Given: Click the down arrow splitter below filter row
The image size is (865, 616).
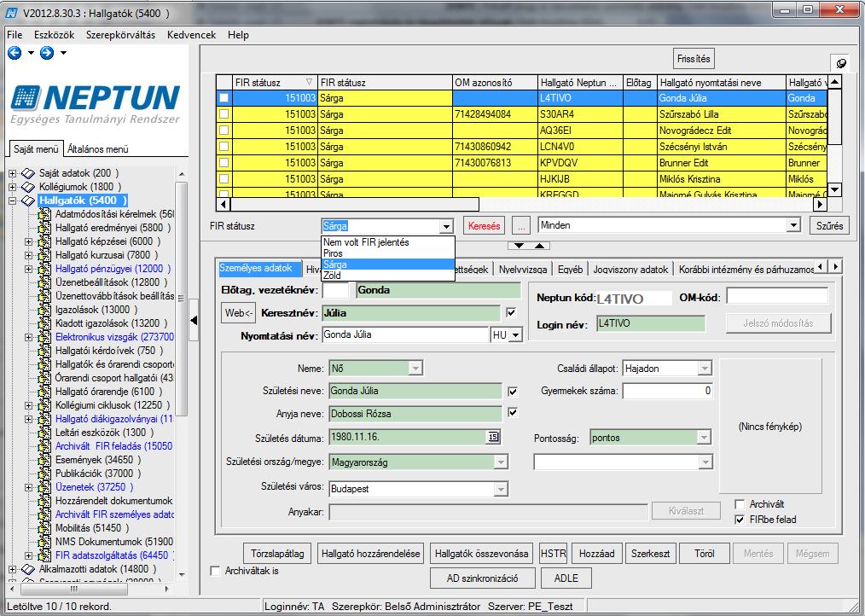Looking at the screenshot, I should [x=520, y=246].
